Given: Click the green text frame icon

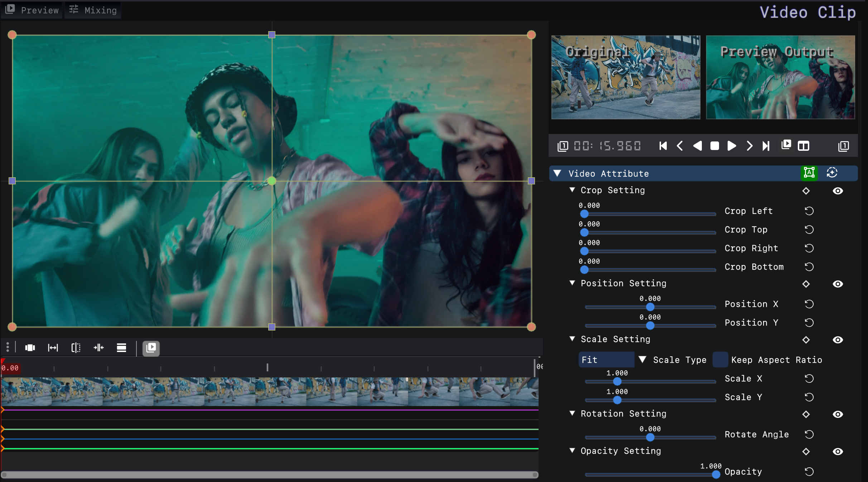Looking at the screenshot, I should point(809,173).
